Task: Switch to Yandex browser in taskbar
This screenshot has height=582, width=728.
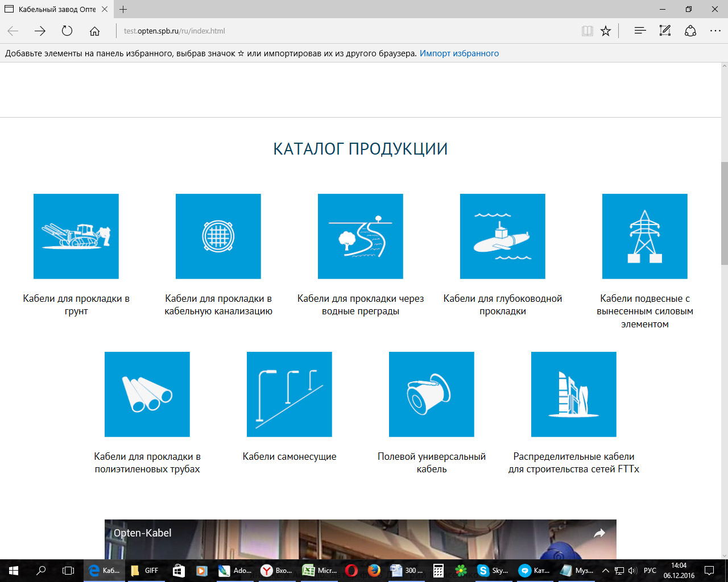Action: [x=276, y=571]
